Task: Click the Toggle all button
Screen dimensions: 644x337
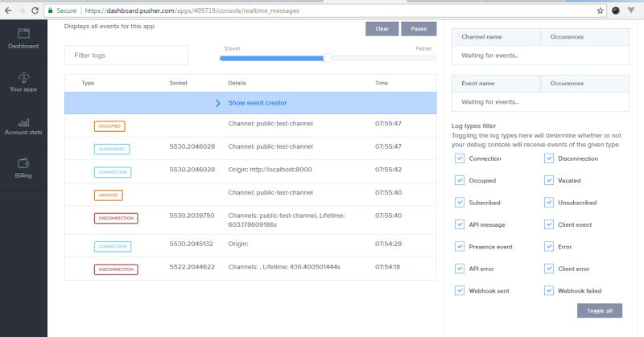Action: tap(600, 310)
